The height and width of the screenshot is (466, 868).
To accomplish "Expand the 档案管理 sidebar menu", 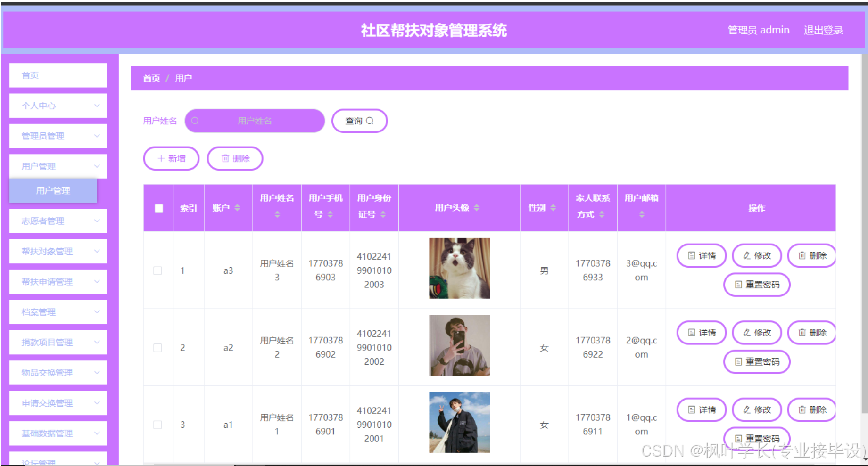I will click(58, 312).
